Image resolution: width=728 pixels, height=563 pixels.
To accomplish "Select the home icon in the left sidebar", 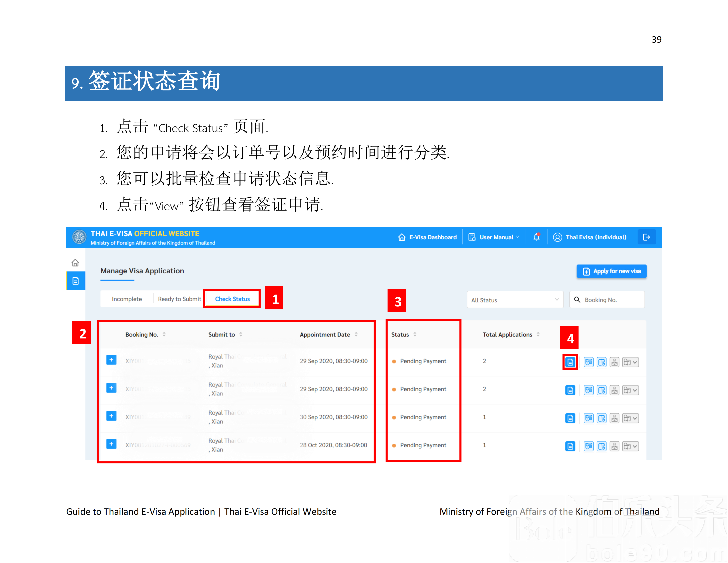I will 76,262.
